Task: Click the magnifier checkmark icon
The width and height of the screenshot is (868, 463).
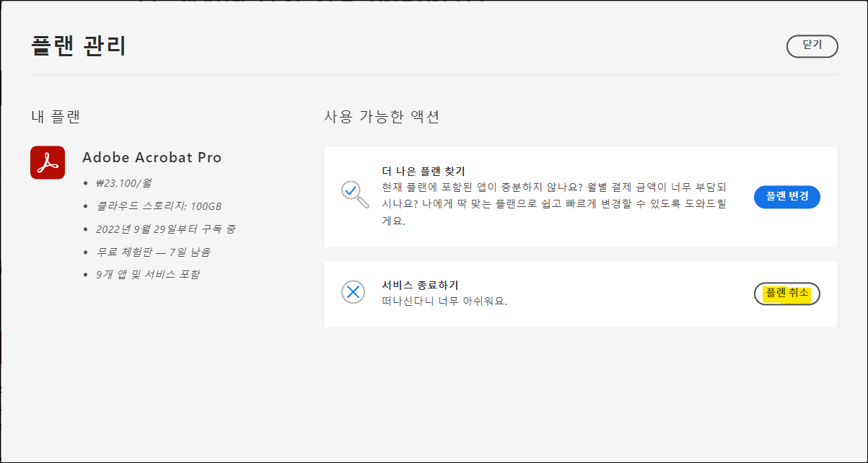Action: tap(354, 193)
